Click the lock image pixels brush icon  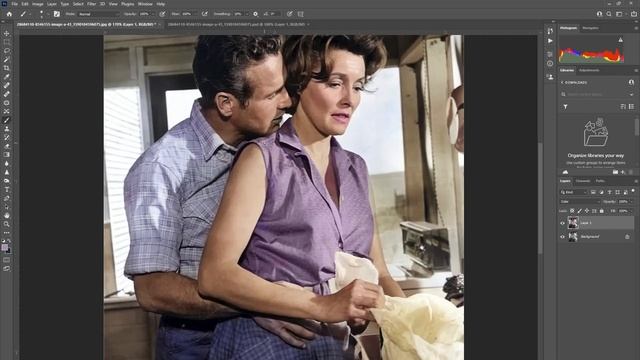[580, 211]
